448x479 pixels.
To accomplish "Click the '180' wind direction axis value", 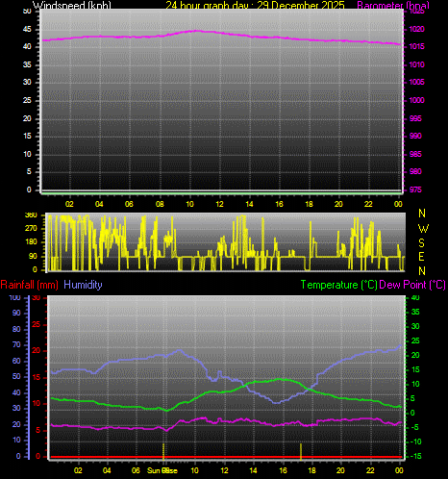I will 31,242.
